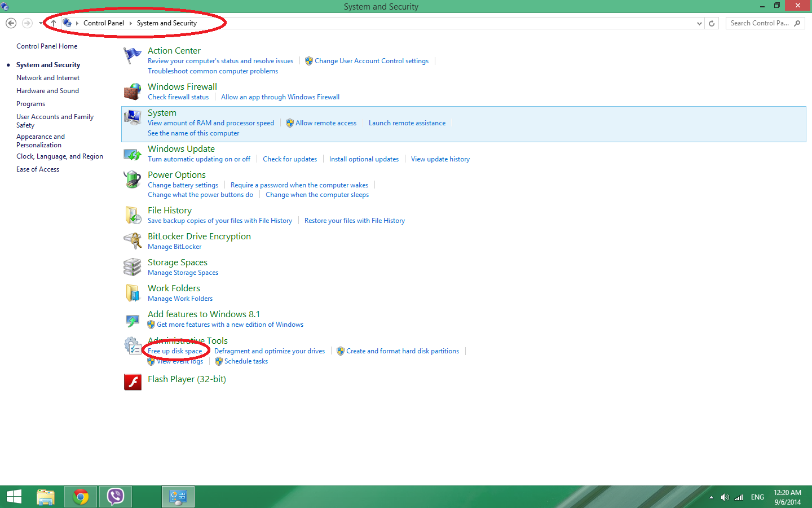Viewport: 812px width, 508px height.
Task: Select Clock, Language, and Region
Action: point(60,156)
